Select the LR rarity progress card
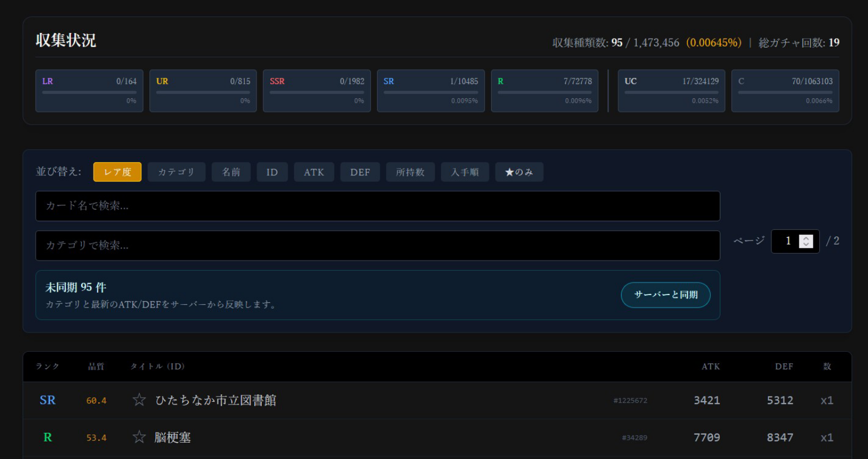 click(x=89, y=91)
